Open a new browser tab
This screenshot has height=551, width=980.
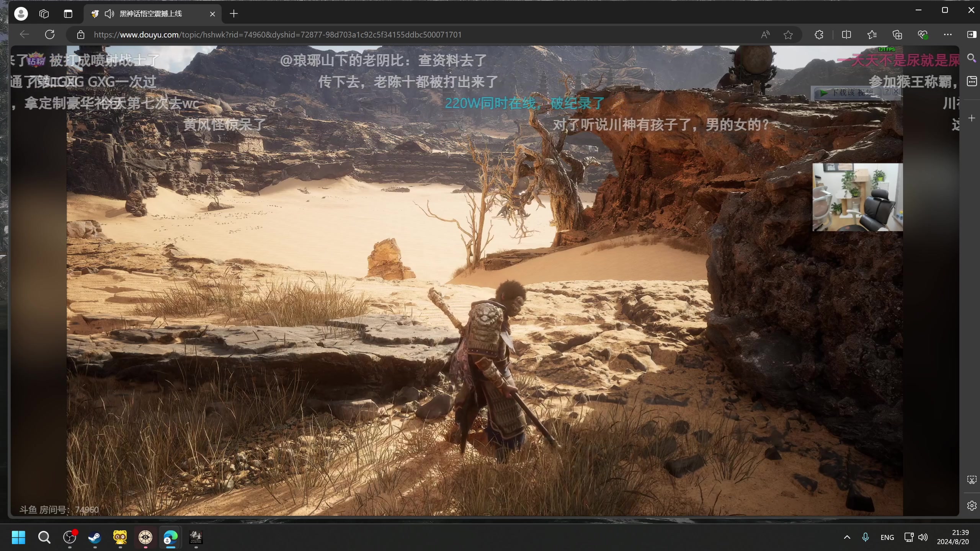(x=234, y=14)
